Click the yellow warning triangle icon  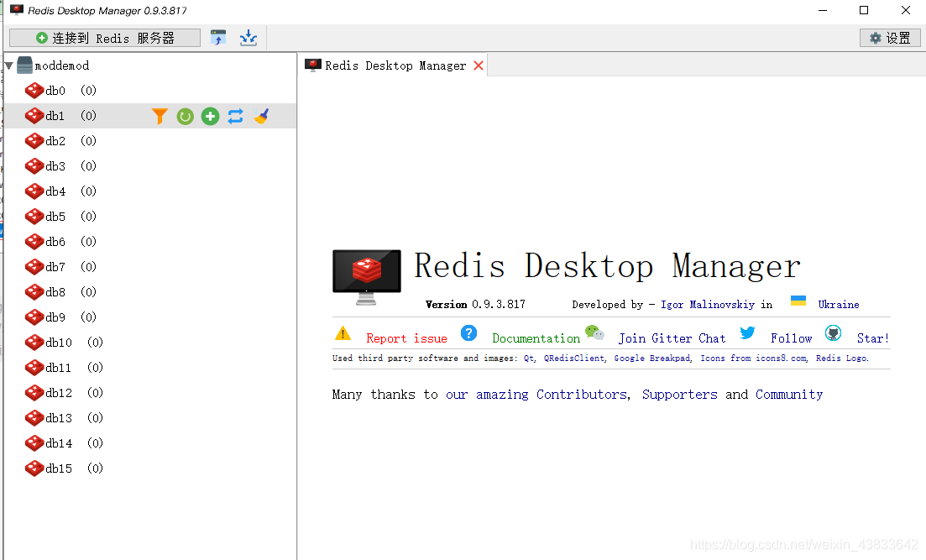343,334
